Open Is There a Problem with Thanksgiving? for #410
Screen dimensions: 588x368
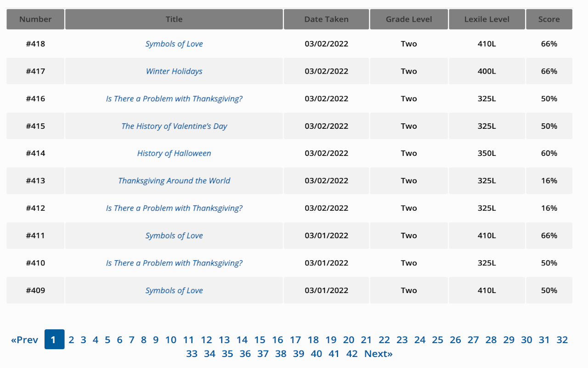click(174, 263)
